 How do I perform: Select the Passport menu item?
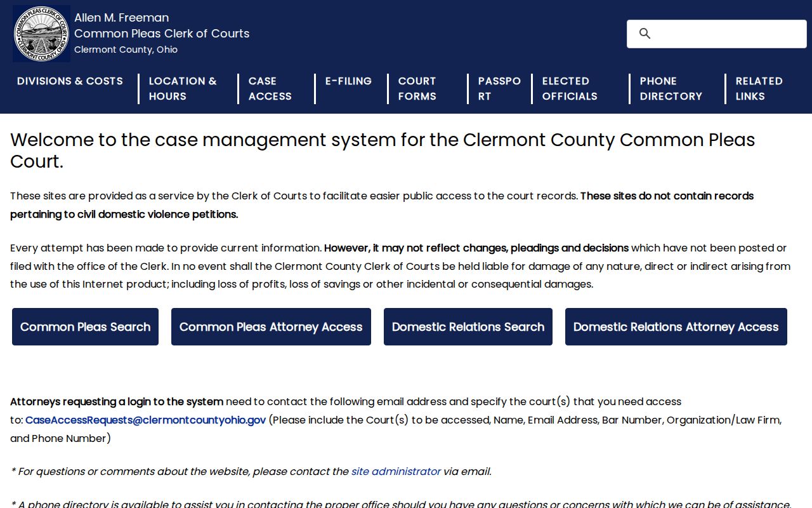click(499, 89)
